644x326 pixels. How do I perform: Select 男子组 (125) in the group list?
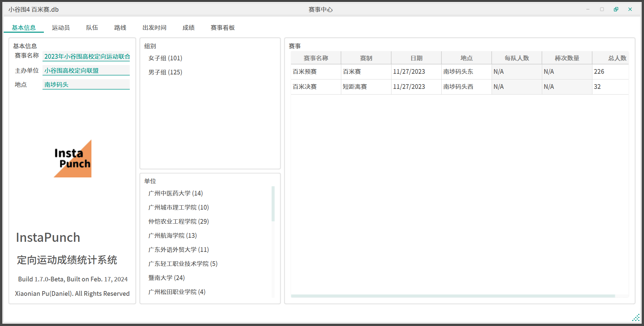click(x=165, y=72)
